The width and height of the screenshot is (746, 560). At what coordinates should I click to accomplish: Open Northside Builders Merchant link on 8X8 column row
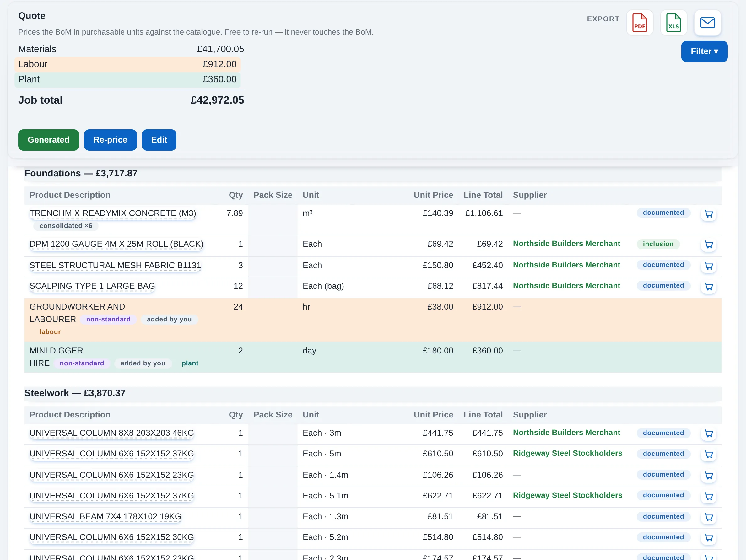click(x=566, y=432)
